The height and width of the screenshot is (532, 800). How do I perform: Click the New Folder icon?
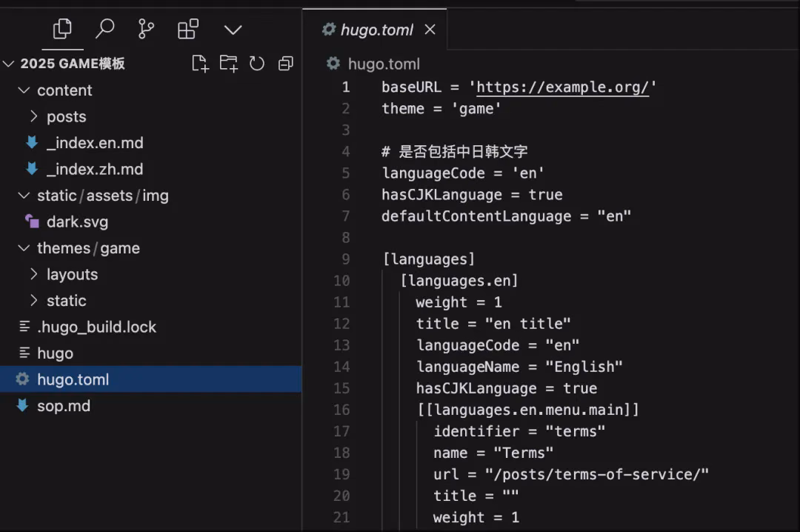pos(229,64)
